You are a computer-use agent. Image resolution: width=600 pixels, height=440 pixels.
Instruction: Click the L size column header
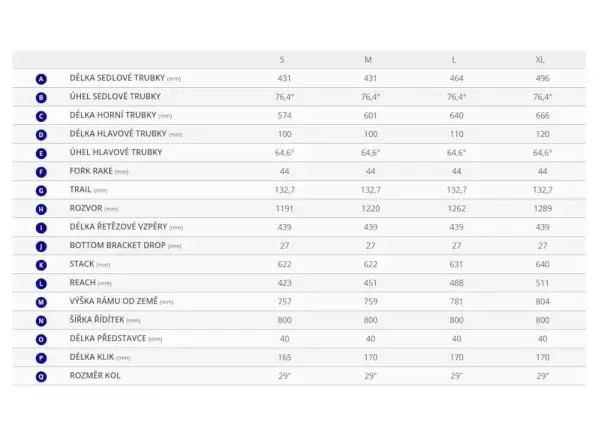click(454, 60)
